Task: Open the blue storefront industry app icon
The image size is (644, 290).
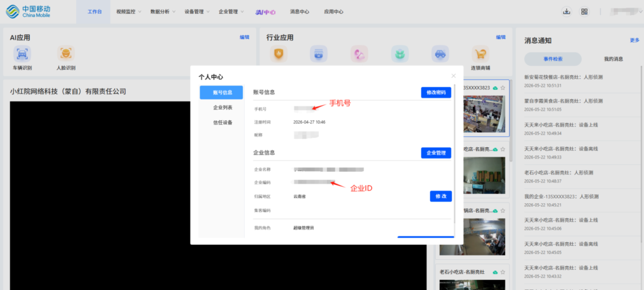Action: tap(318, 54)
